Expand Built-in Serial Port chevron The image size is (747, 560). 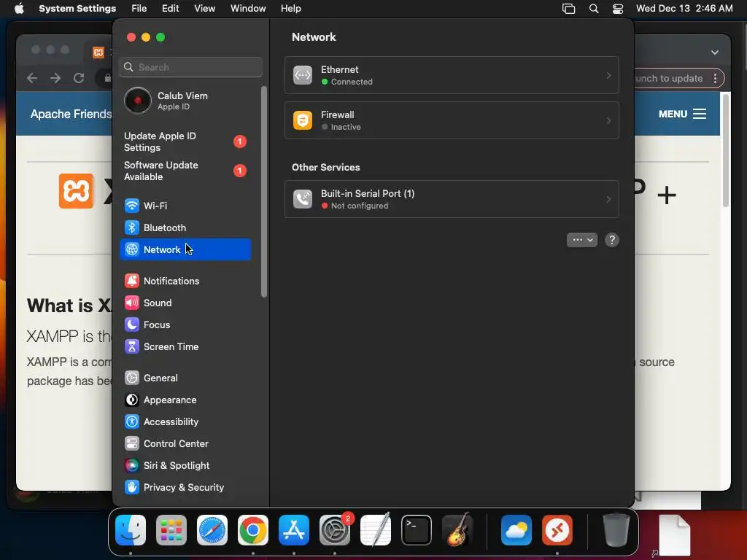click(608, 199)
